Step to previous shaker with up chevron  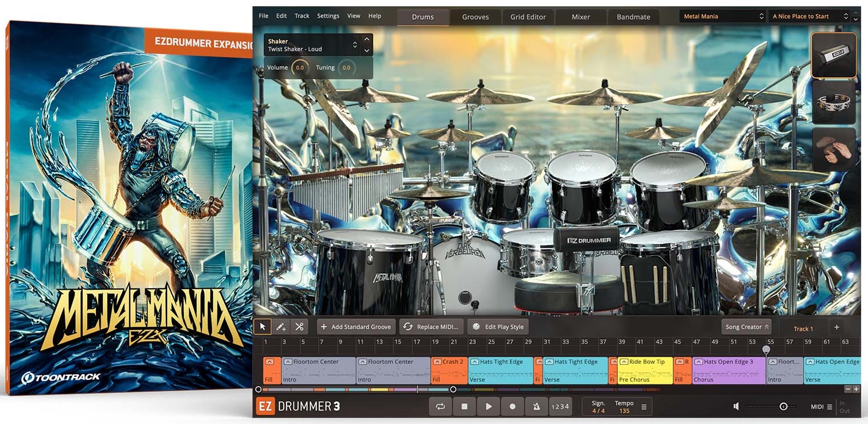367,40
